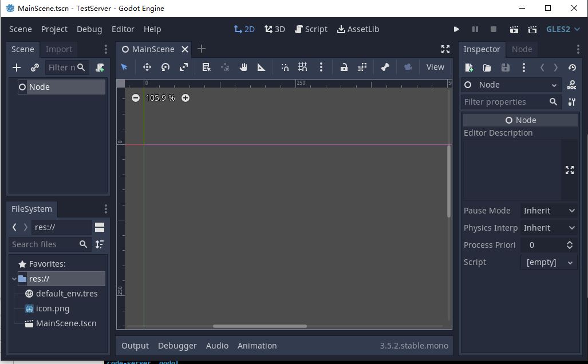Open the Animation bottom panel
Screen dimensions: 588x364
coord(257,346)
